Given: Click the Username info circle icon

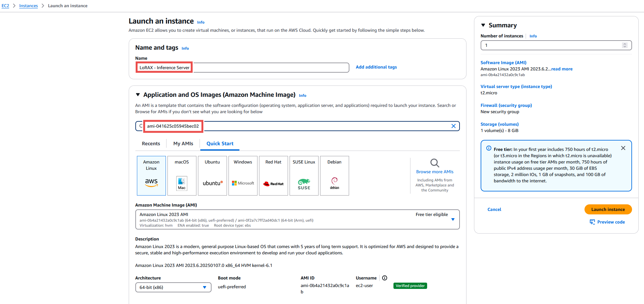Looking at the screenshot, I should pos(385,278).
